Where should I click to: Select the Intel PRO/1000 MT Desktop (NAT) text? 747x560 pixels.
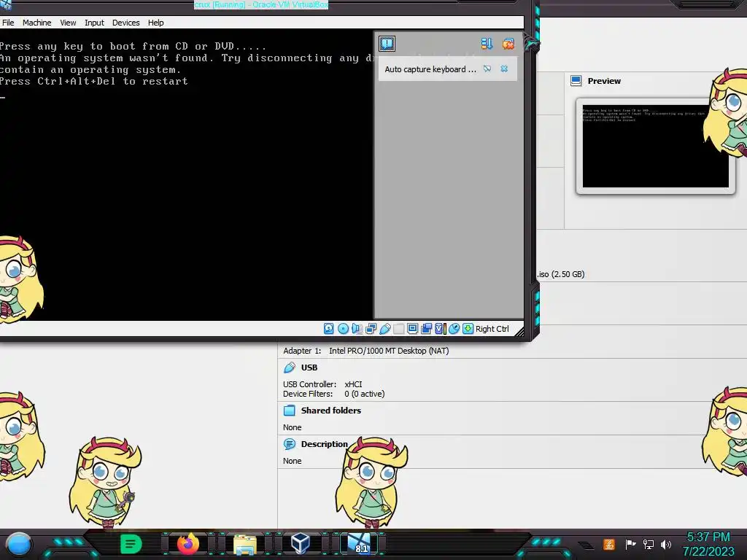(x=389, y=351)
